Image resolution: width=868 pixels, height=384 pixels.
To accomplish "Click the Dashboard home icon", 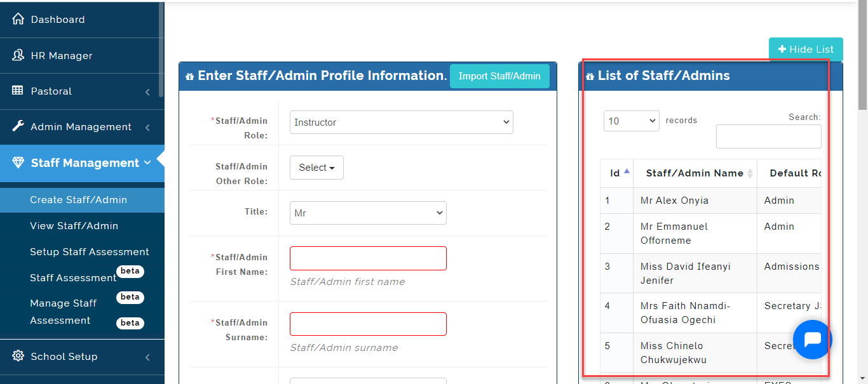I will tap(18, 19).
